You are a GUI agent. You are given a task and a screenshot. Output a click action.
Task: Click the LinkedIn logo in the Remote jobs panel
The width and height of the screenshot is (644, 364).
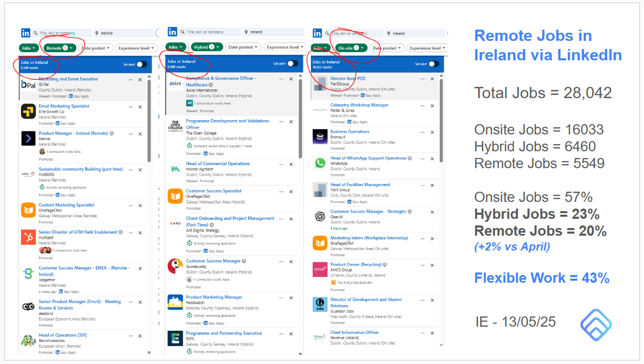click(x=26, y=33)
